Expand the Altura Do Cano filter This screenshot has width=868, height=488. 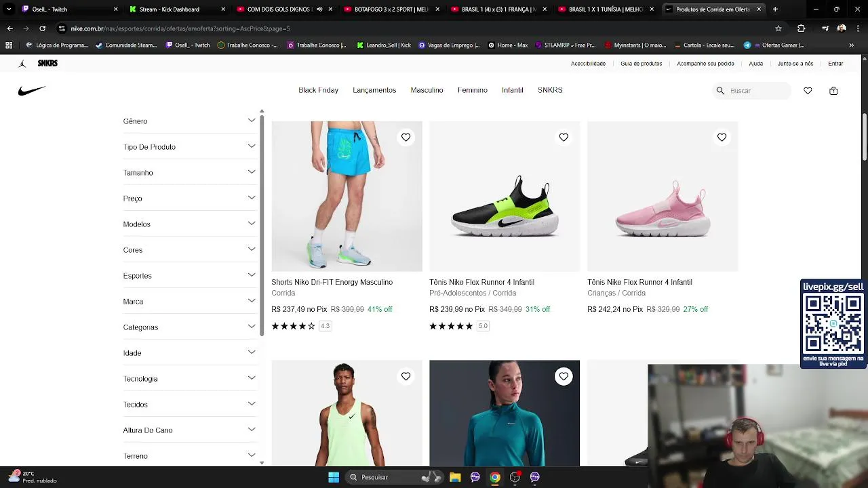189,430
